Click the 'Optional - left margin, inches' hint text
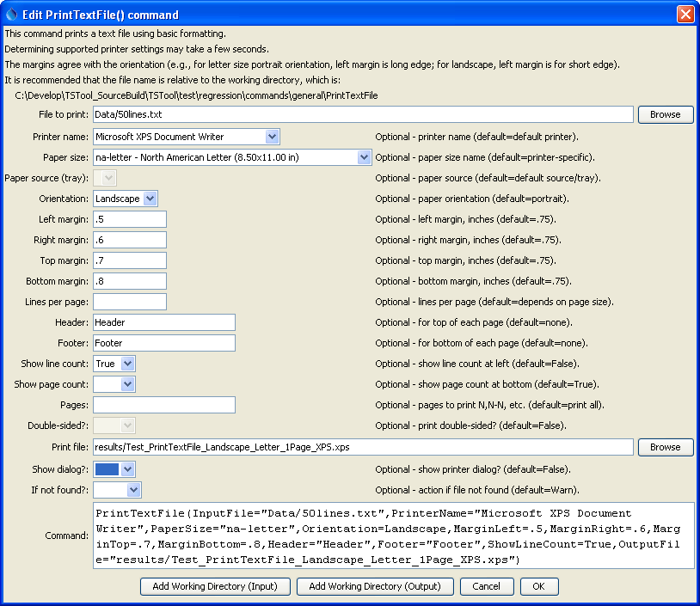 465,219
